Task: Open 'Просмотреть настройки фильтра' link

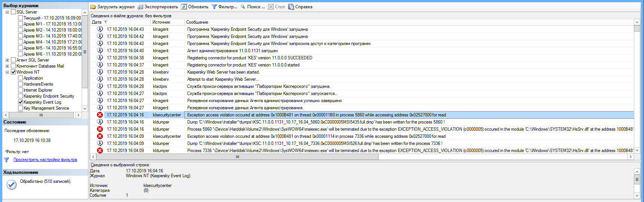Action: pyautogui.click(x=45, y=160)
